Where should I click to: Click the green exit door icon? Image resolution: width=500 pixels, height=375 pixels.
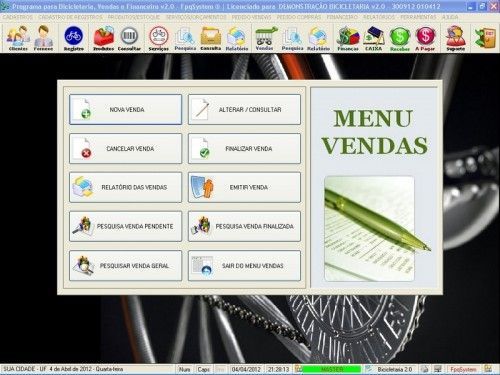coord(485,38)
